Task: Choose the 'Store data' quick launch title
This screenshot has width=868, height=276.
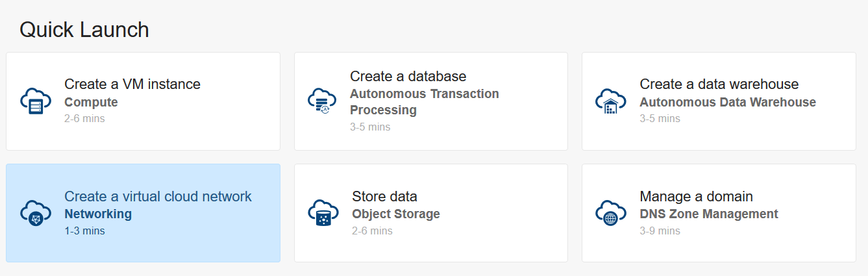Action: 384,196
